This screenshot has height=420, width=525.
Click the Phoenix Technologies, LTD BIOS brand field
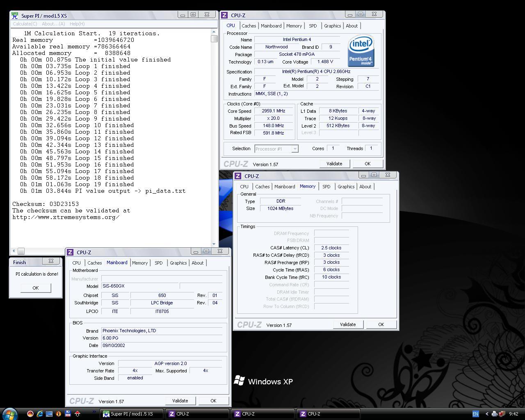point(162,331)
